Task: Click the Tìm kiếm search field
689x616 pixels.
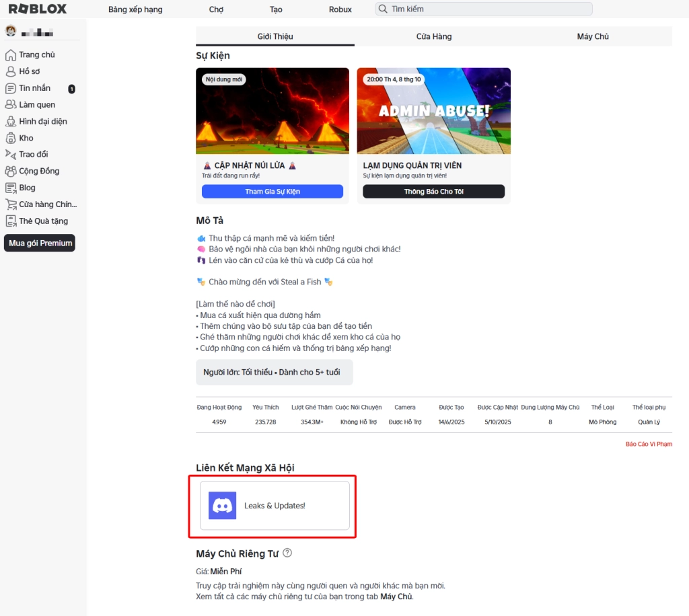Action: (484, 9)
